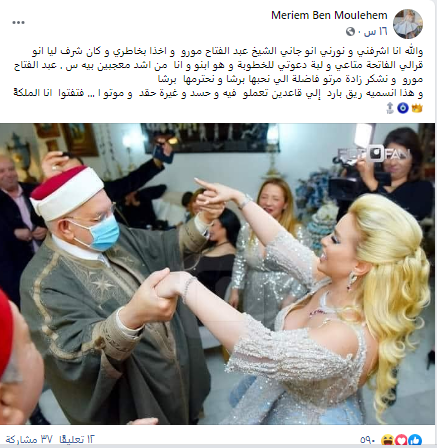Screen dimensions: 437x448
Task: Click the globe public privacy icon
Action: [x=351, y=32]
